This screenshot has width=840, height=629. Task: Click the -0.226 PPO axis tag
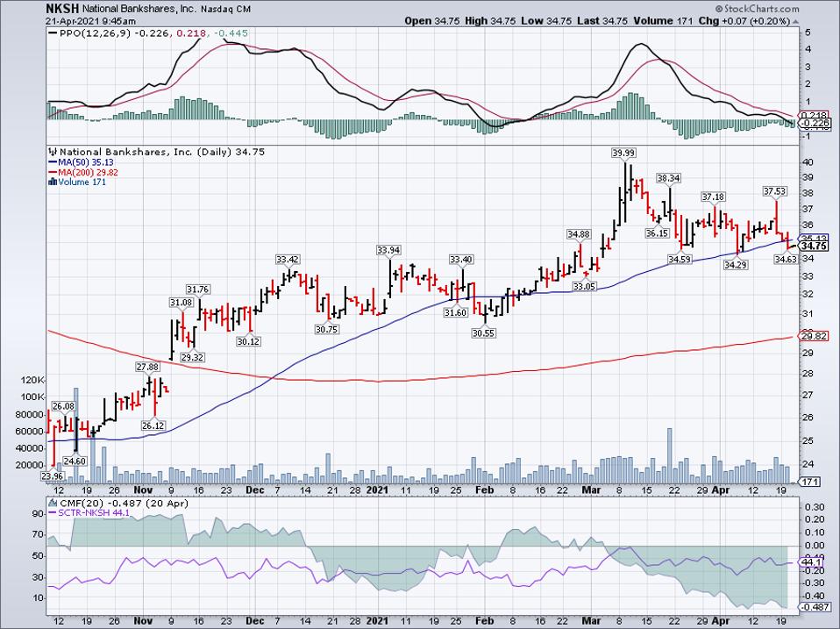(815, 124)
